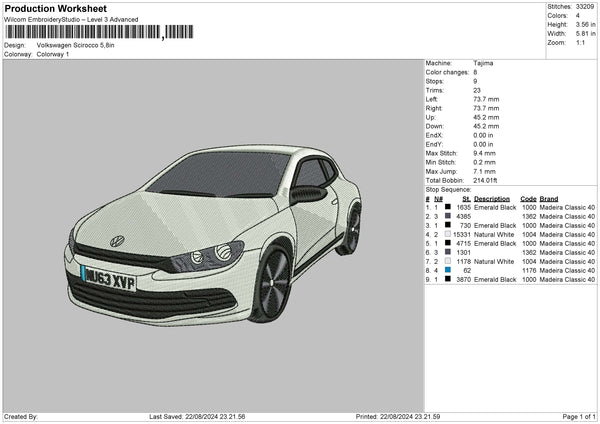Image resolution: width=600 pixels, height=424 pixels.
Task: Click the N# column header
Action: click(x=438, y=199)
